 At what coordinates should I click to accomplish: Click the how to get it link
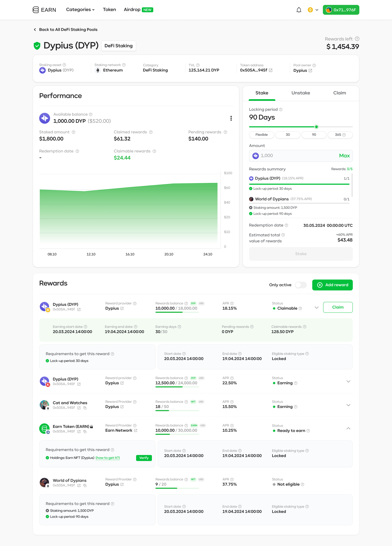pyautogui.click(x=107, y=458)
